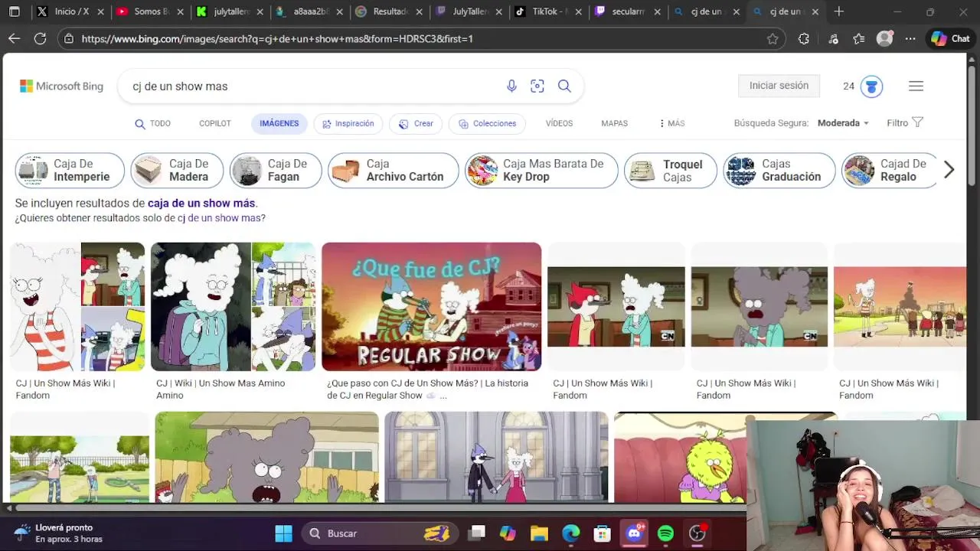Open Windows Start menu
The width and height of the screenshot is (980, 551).
point(283,533)
